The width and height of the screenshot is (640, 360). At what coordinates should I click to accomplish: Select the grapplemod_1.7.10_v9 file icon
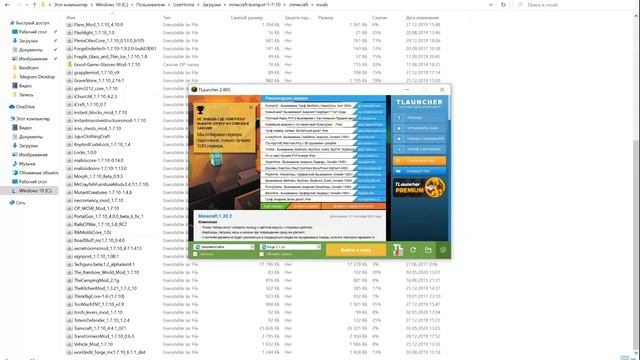pos(69,72)
